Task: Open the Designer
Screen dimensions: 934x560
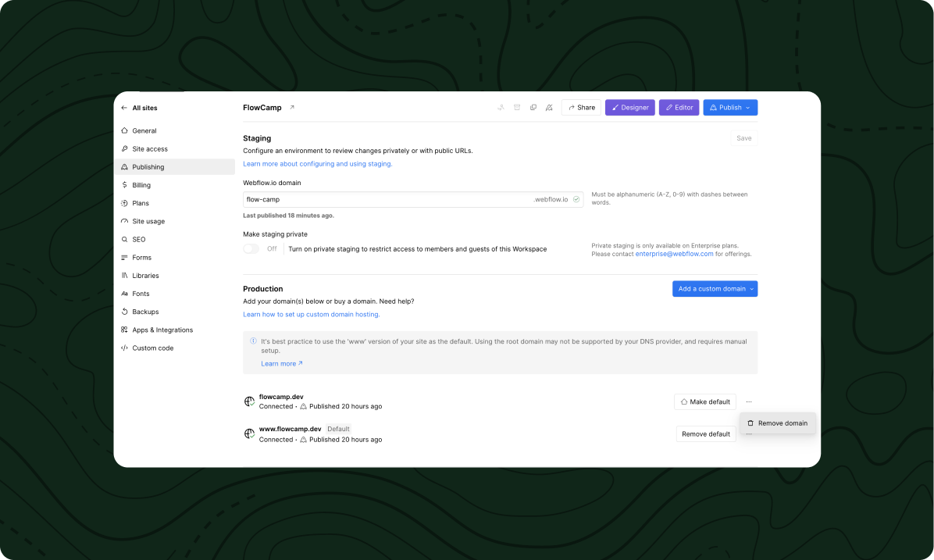Action: coord(630,108)
